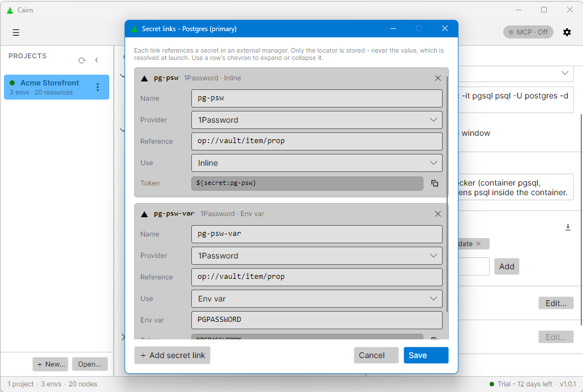Cancel the Secret links dialog
The width and height of the screenshot is (583, 392).
[376, 355]
